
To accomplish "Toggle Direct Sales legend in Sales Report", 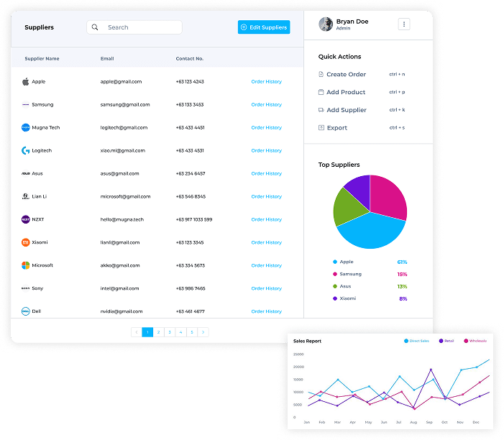I will (x=418, y=341).
